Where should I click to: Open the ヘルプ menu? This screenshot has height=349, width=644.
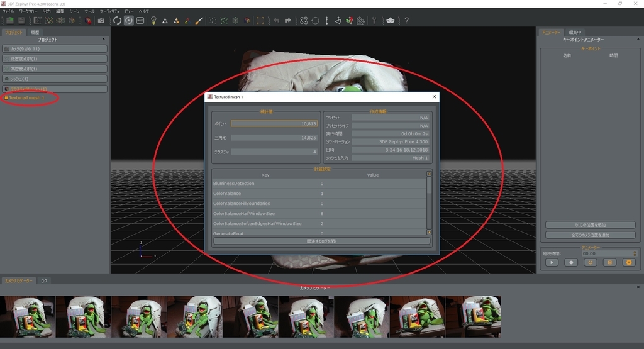pyautogui.click(x=144, y=11)
